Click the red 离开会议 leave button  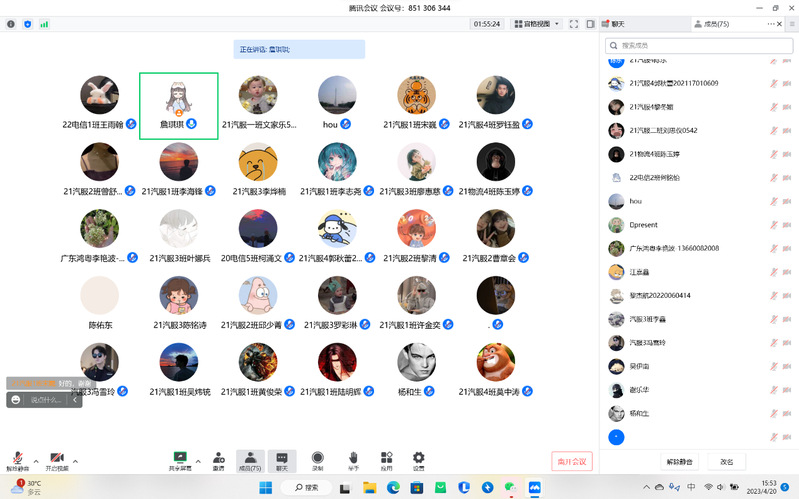pos(572,461)
